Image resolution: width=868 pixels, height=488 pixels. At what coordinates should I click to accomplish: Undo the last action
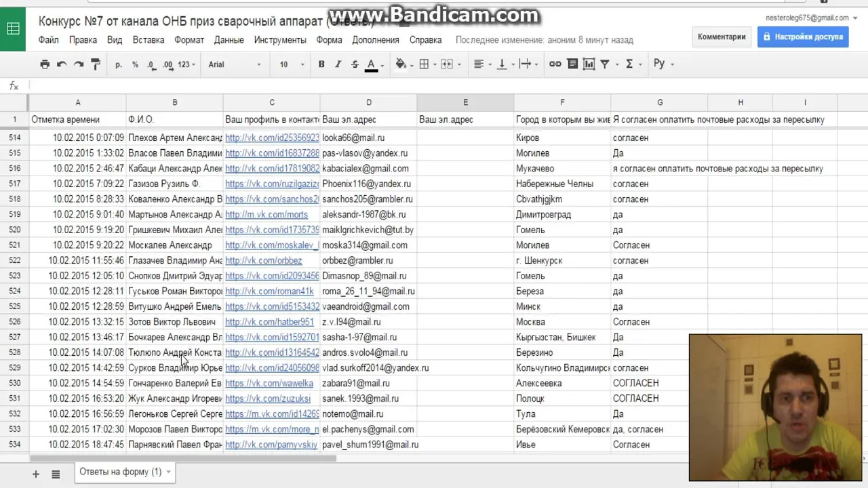tap(62, 64)
